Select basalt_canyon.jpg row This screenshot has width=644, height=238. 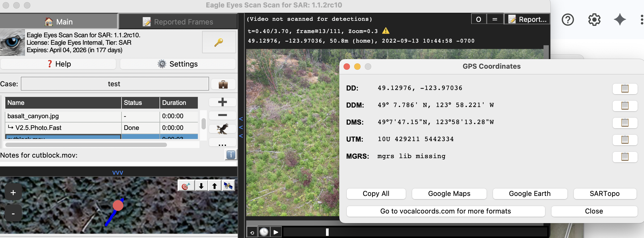coord(102,116)
